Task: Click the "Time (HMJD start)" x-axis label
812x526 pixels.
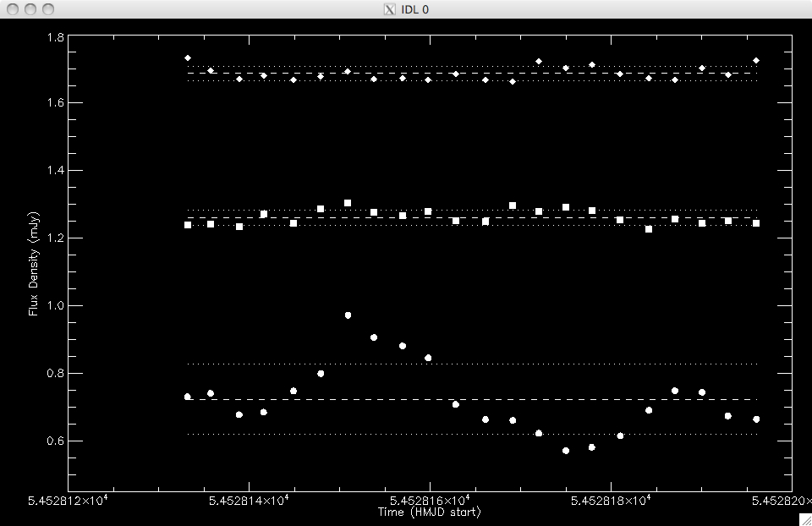Action: pos(429,512)
